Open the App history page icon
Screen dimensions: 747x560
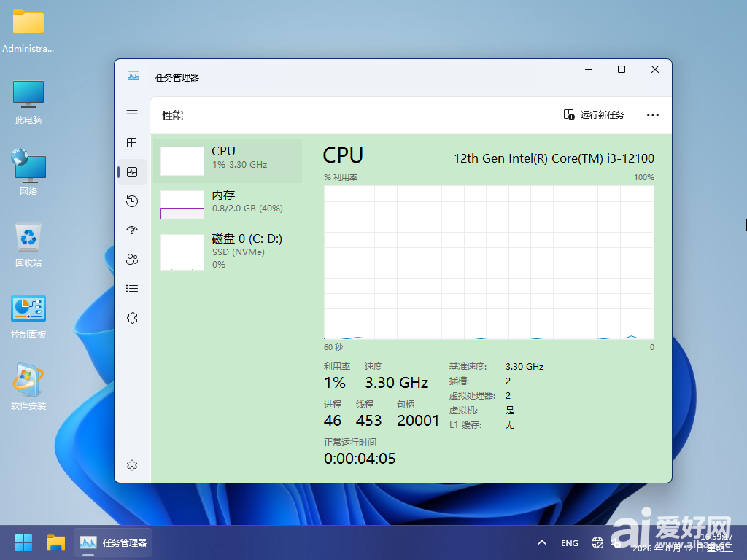tap(132, 201)
